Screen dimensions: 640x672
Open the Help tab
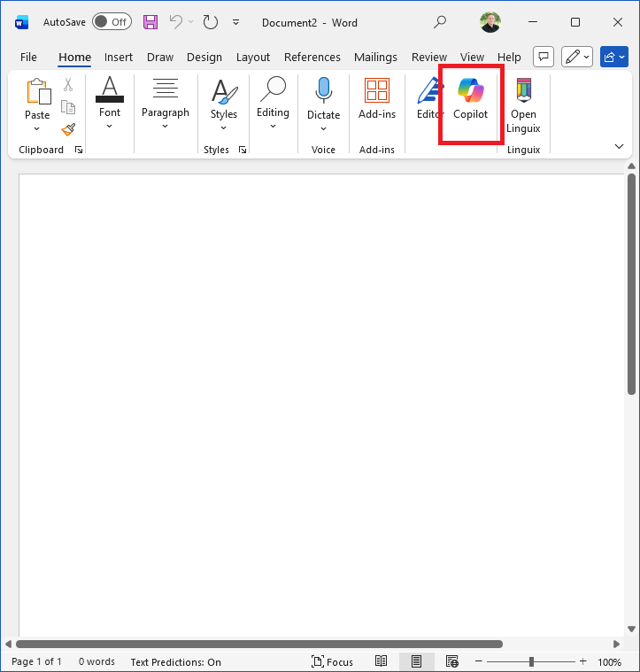tap(509, 57)
